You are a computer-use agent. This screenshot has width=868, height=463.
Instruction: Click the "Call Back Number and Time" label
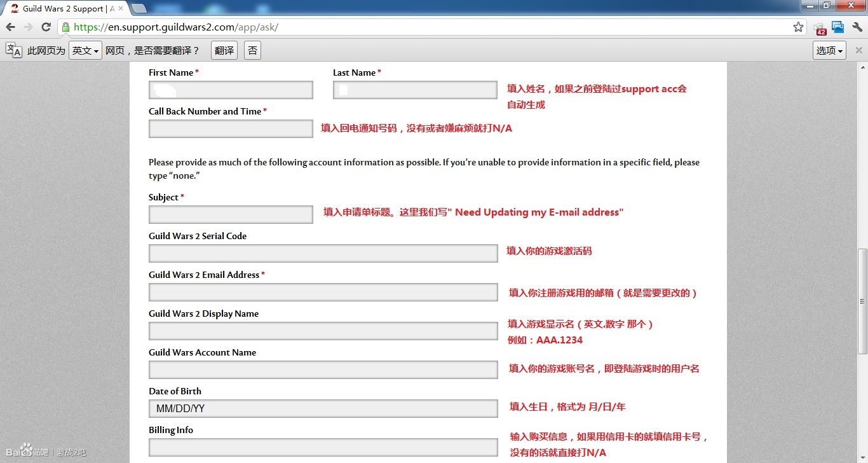(x=205, y=111)
